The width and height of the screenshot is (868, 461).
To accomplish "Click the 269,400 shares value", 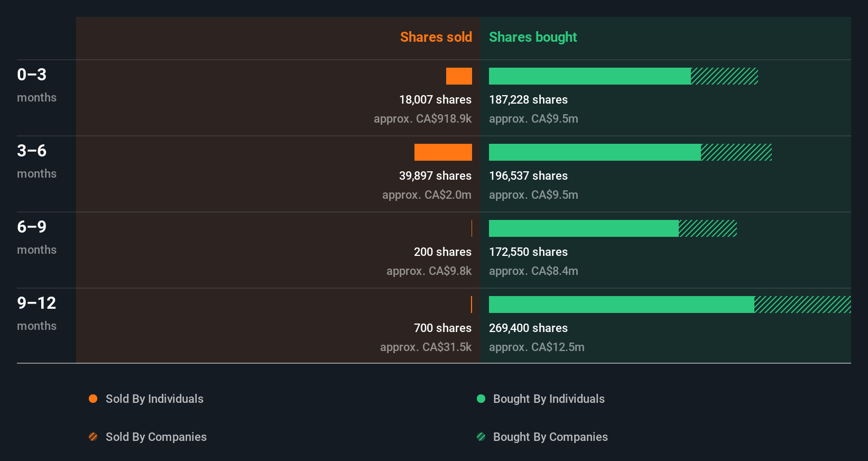I will coord(528,328).
